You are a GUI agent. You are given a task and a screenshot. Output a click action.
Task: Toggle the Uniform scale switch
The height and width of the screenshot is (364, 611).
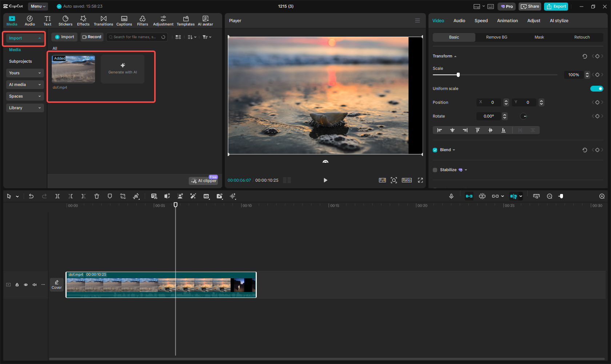597,89
